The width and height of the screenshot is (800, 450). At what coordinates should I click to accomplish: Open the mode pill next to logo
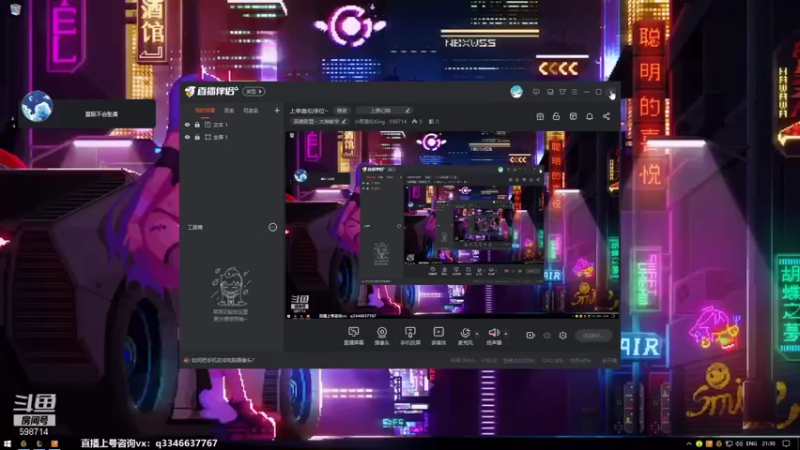[254, 92]
